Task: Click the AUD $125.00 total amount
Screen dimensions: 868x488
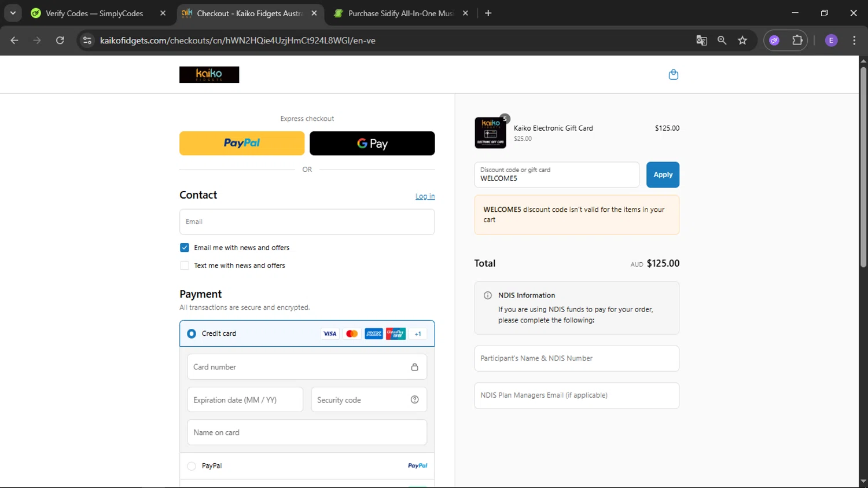Action: [x=655, y=263]
